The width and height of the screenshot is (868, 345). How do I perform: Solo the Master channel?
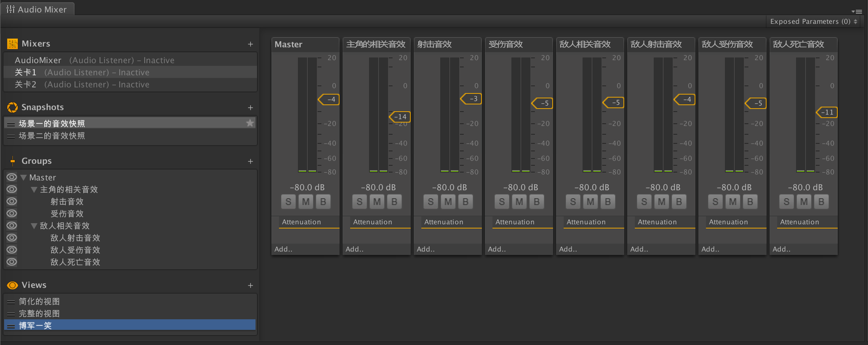(x=288, y=202)
